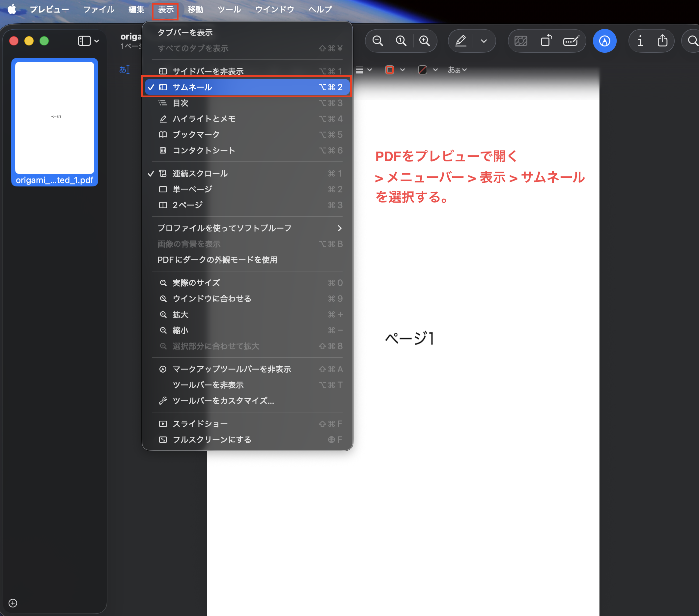This screenshot has width=699, height=616.
Task: Select the highlighter pen toolbar icon
Action: point(461,41)
